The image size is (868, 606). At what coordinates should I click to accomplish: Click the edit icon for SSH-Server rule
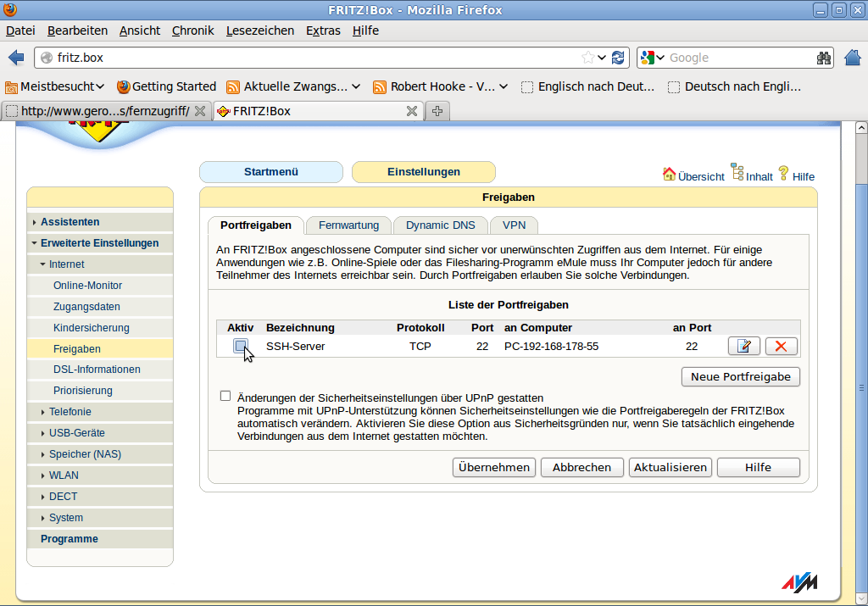[x=744, y=346]
